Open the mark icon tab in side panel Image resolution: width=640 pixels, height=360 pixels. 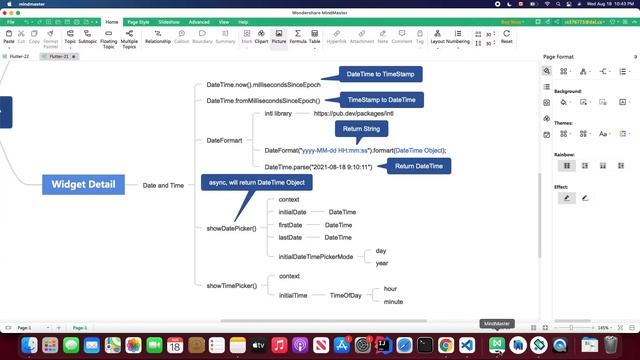click(x=547, y=103)
